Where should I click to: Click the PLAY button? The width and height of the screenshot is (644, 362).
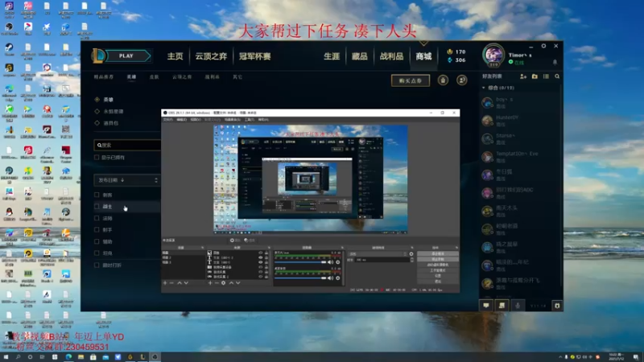126,56
